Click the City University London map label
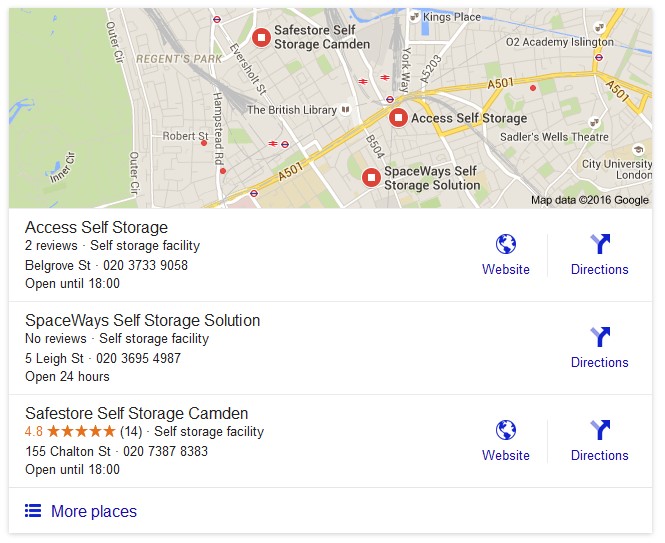Screen dimensions: 665x543 coord(617,169)
